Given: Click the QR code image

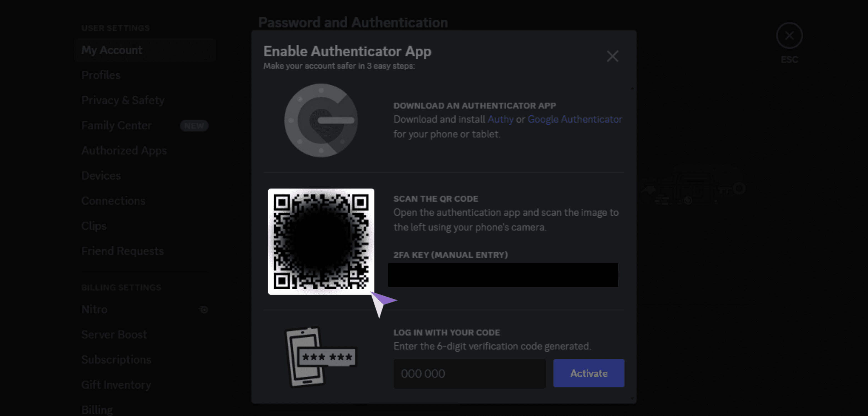Looking at the screenshot, I should coord(321,241).
